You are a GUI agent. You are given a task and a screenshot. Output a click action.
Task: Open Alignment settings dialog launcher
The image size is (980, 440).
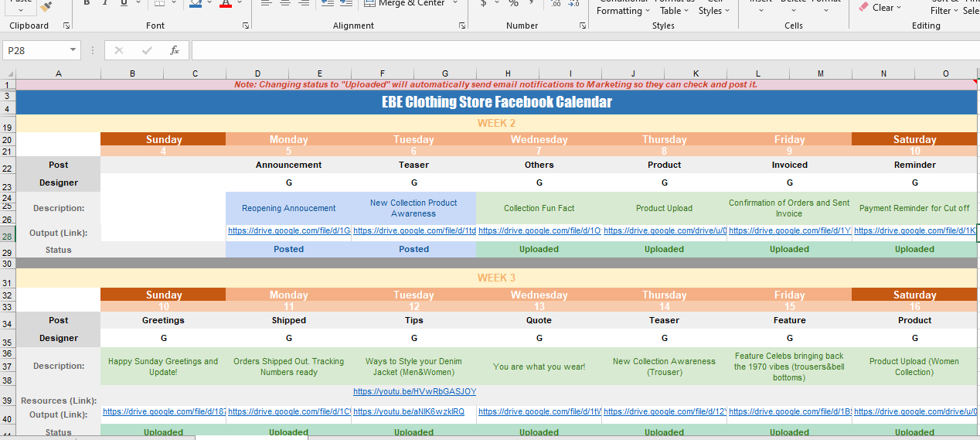462,26
